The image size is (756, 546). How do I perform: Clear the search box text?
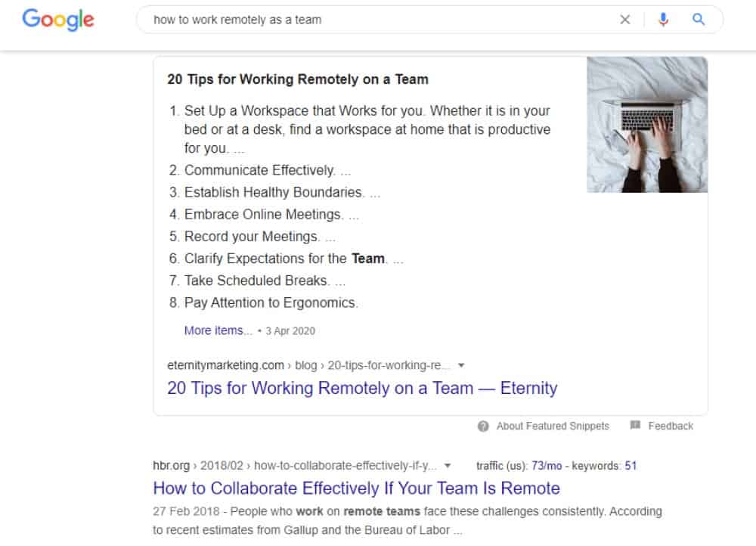[624, 20]
